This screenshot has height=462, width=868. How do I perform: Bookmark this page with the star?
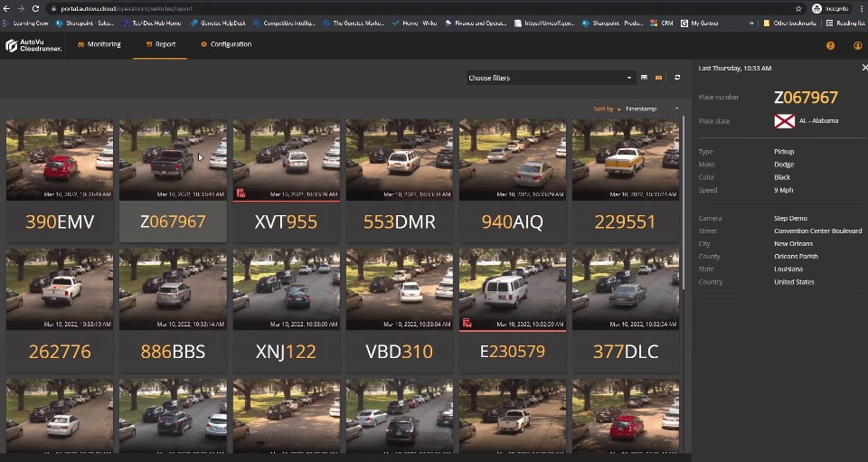tap(798, 9)
